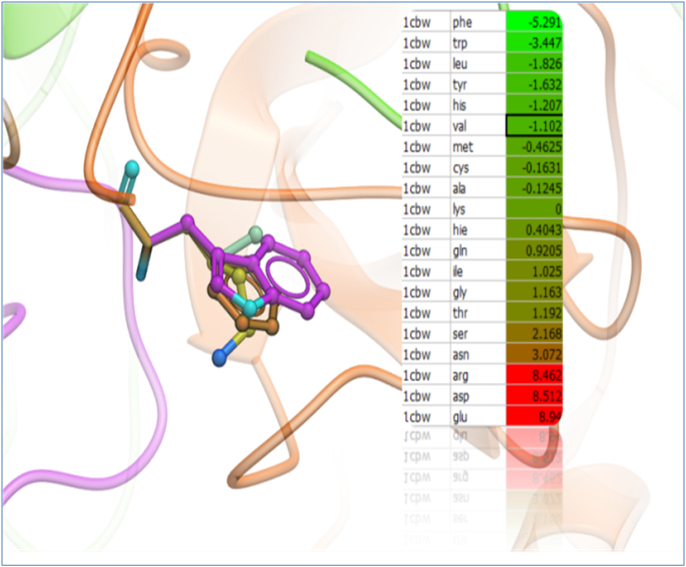
Task: Select the hie residue cell
Action: (x=477, y=229)
